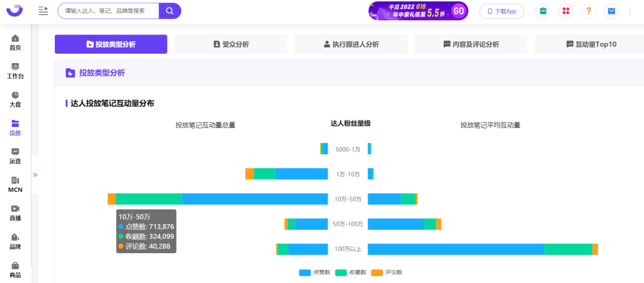
Task: Switch to the 互动量Top10 tab
Action: coord(591,44)
